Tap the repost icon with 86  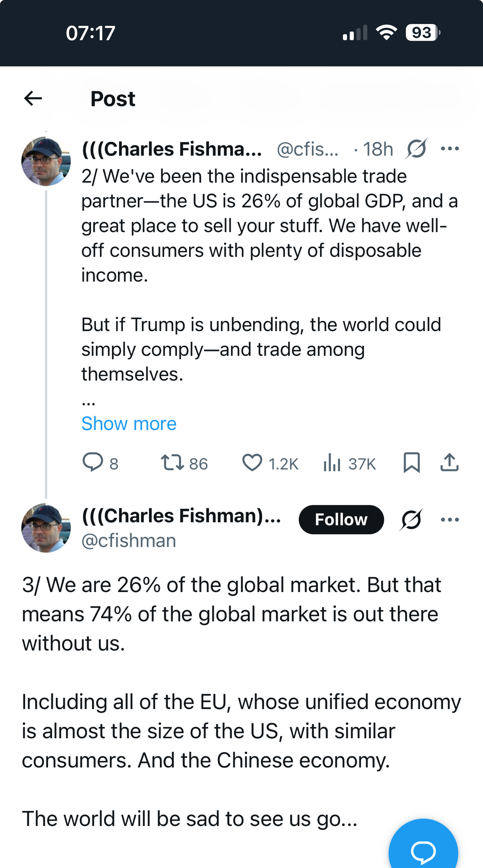pos(173,462)
